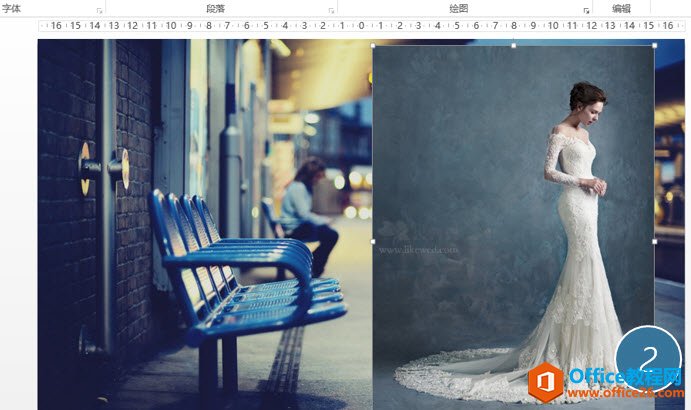
Task: Click top-right resize handle of bride picture
Action: (x=655, y=45)
